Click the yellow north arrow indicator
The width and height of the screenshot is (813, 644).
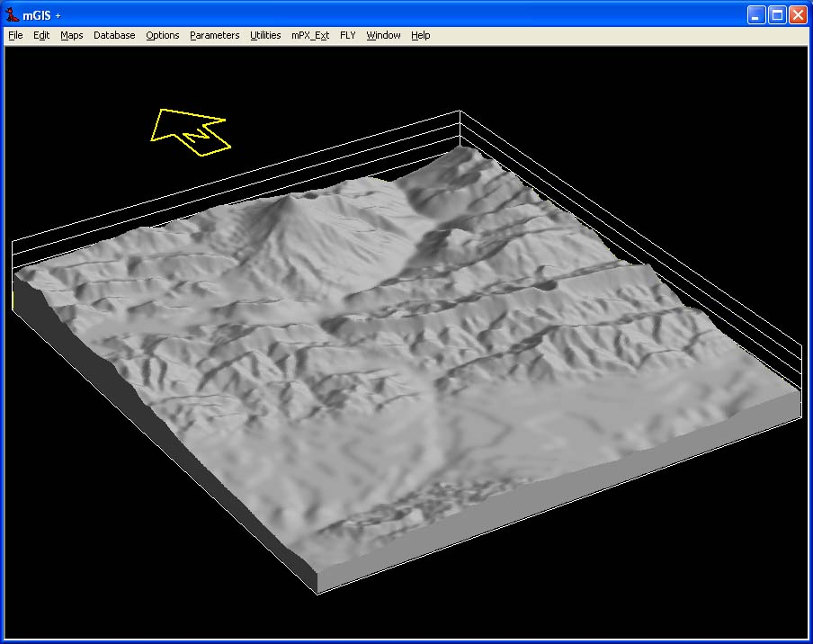(191, 132)
